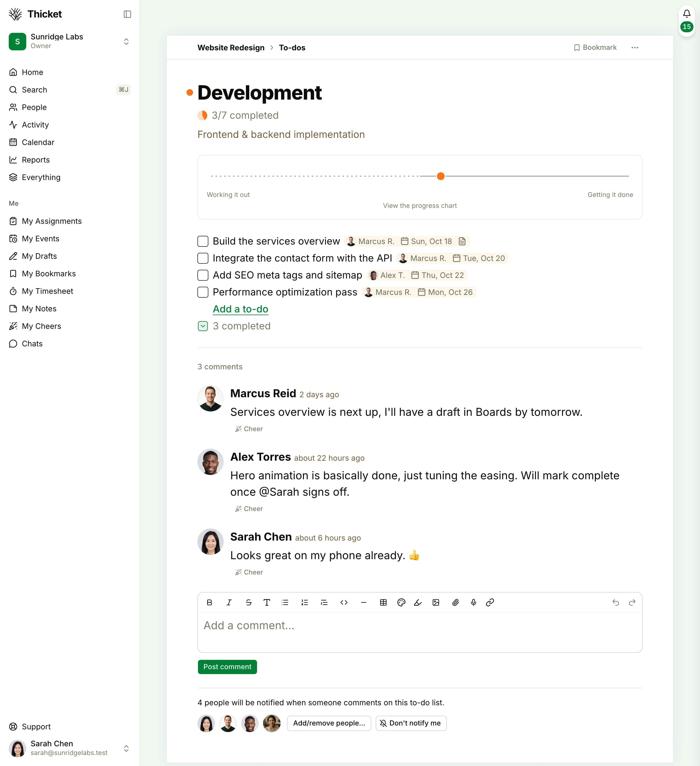Click Don't notify me button
The height and width of the screenshot is (766, 700).
(411, 723)
